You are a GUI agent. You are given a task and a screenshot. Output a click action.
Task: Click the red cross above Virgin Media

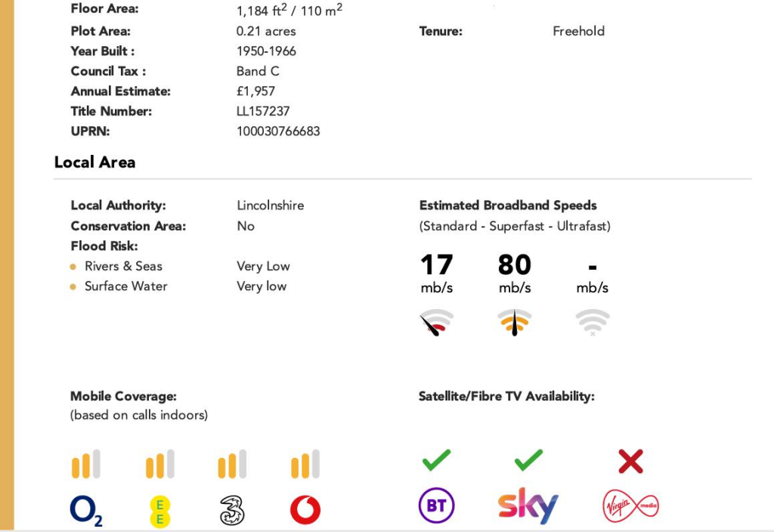pyautogui.click(x=630, y=461)
